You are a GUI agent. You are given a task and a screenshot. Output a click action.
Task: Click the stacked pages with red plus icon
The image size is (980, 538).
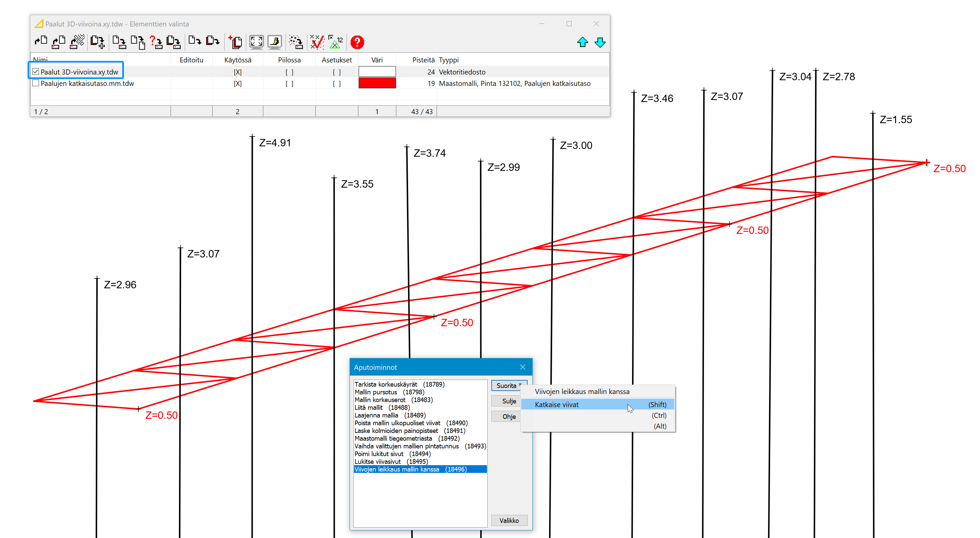coord(235,42)
